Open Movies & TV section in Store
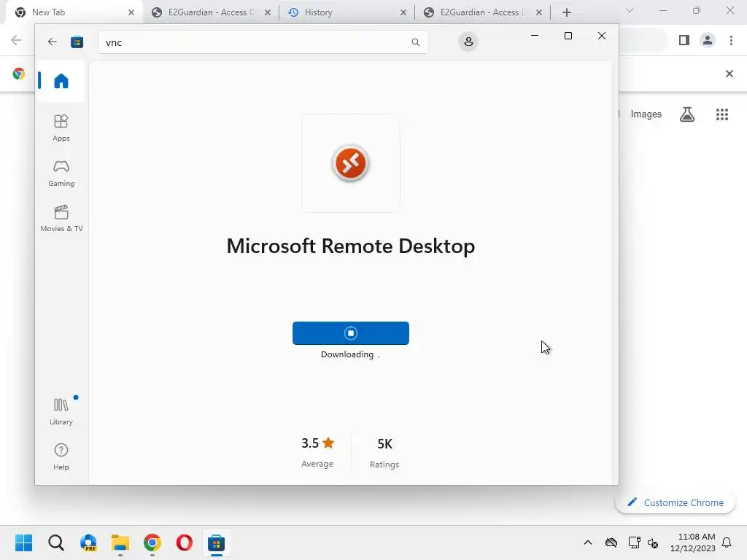 pyautogui.click(x=61, y=218)
